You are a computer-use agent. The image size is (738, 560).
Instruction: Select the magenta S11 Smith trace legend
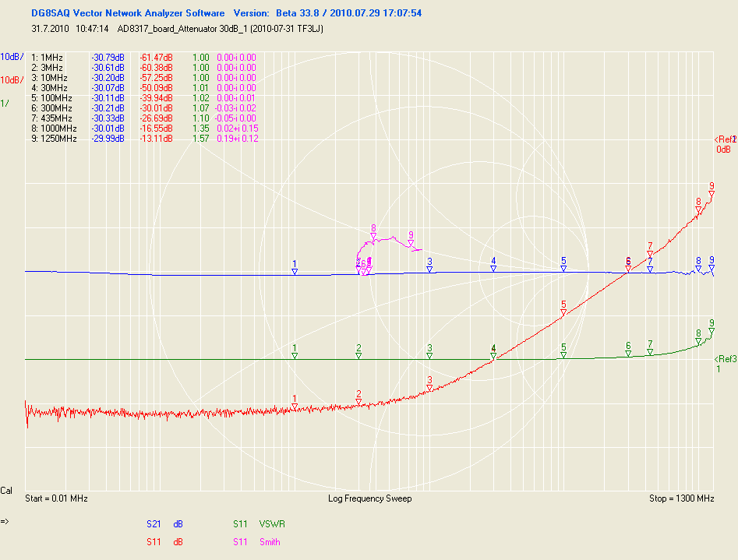[x=256, y=542]
